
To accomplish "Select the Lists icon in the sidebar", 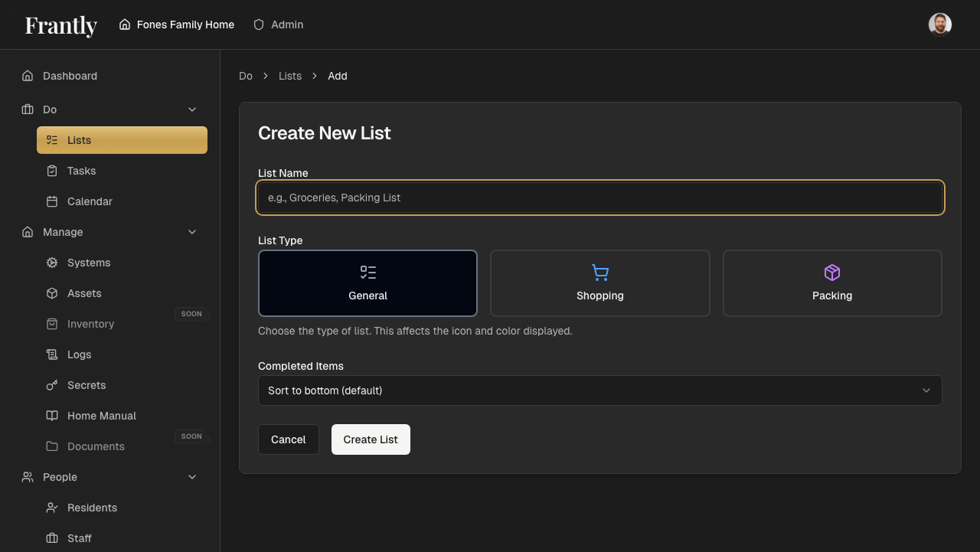I will [x=51, y=140].
